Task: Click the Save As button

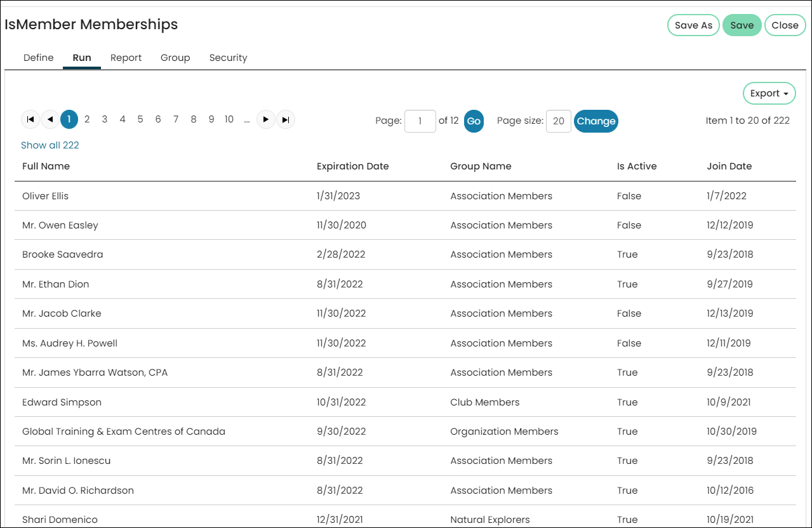Action: [x=693, y=25]
